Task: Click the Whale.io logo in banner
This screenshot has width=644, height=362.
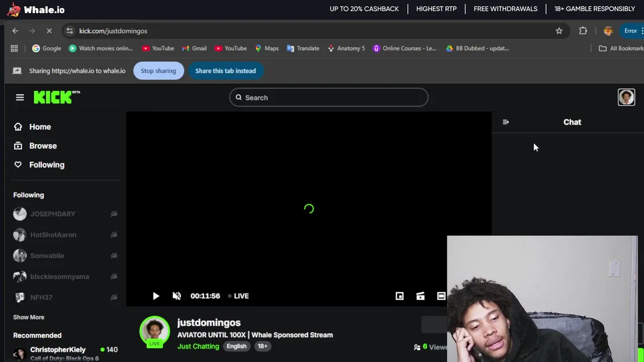Action: pyautogui.click(x=36, y=10)
